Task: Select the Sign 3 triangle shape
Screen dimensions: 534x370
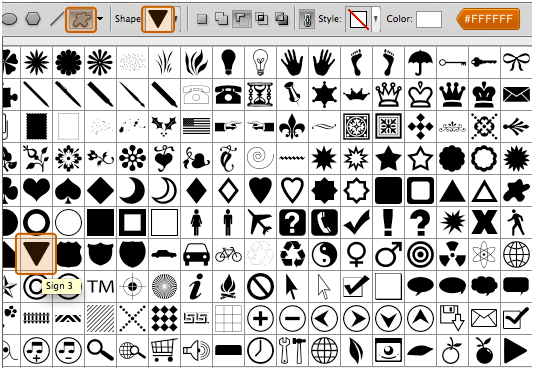Action: coord(36,254)
